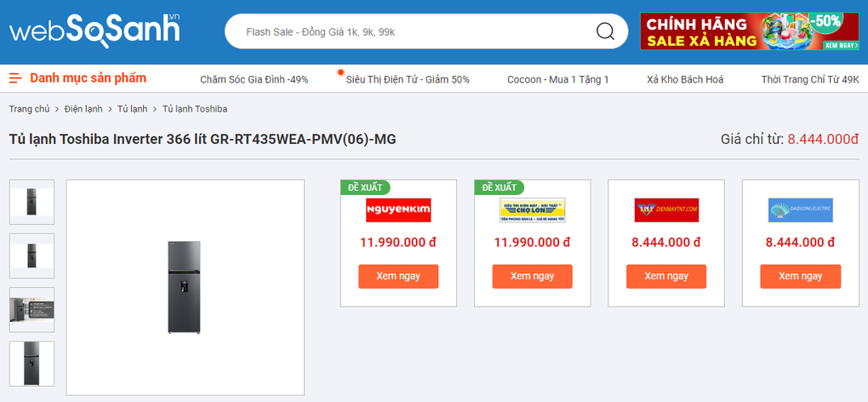Screen dimensions: 868x402
Task: Click the Daiduong Electric store logo
Action: [x=801, y=210]
